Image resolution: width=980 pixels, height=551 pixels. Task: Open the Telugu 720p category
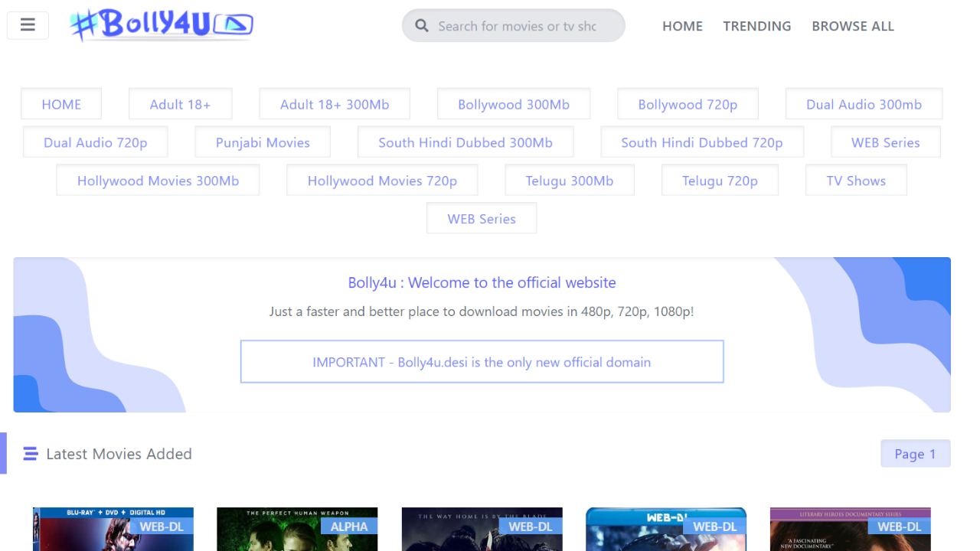tap(720, 181)
